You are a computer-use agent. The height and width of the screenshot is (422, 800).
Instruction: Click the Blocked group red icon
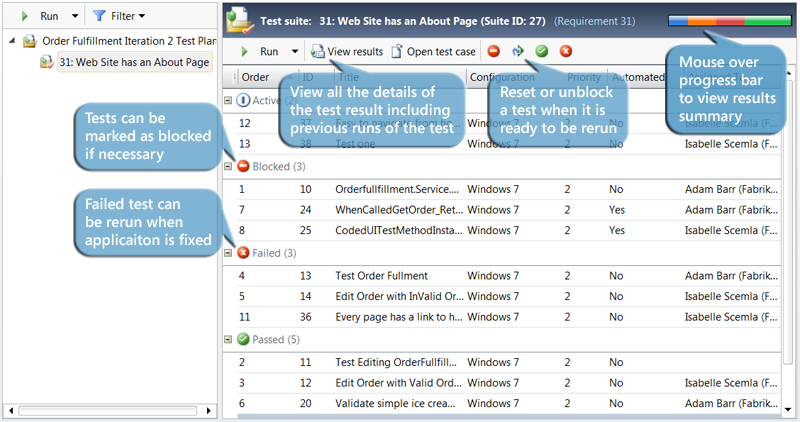(243, 166)
